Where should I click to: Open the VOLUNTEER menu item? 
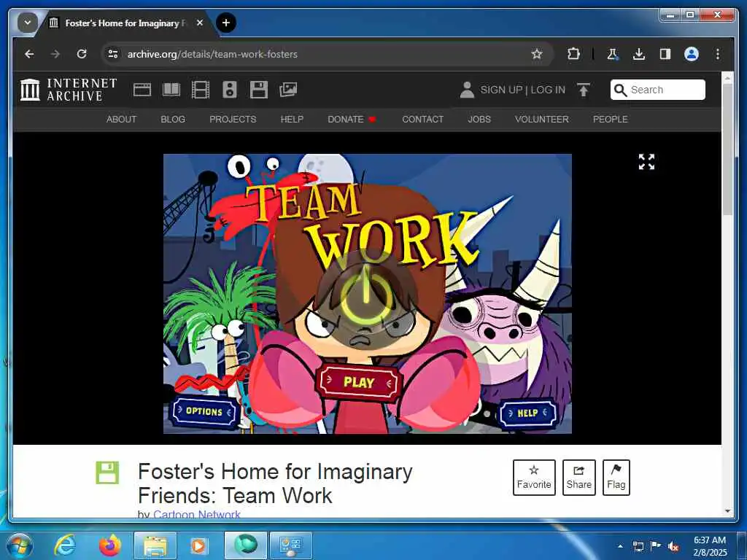click(542, 119)
